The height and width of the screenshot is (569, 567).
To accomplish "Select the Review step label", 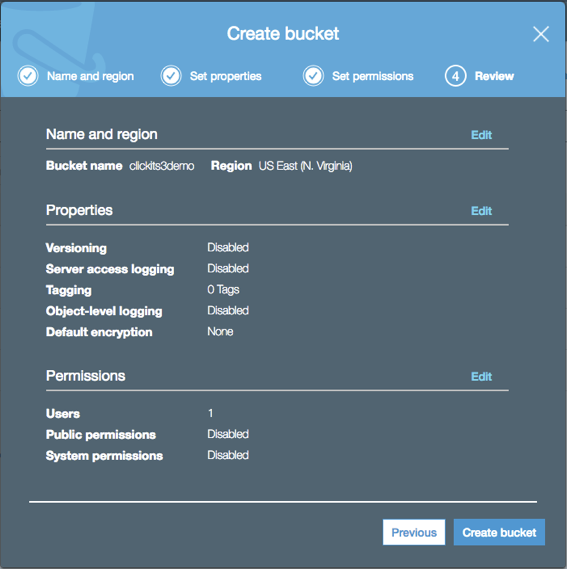I will [494, 76].
